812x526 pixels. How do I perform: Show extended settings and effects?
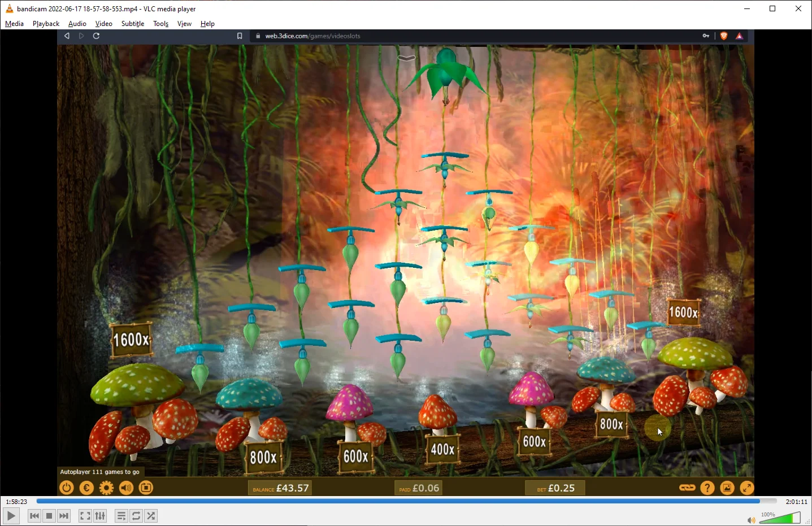click(x=100, y=516)
